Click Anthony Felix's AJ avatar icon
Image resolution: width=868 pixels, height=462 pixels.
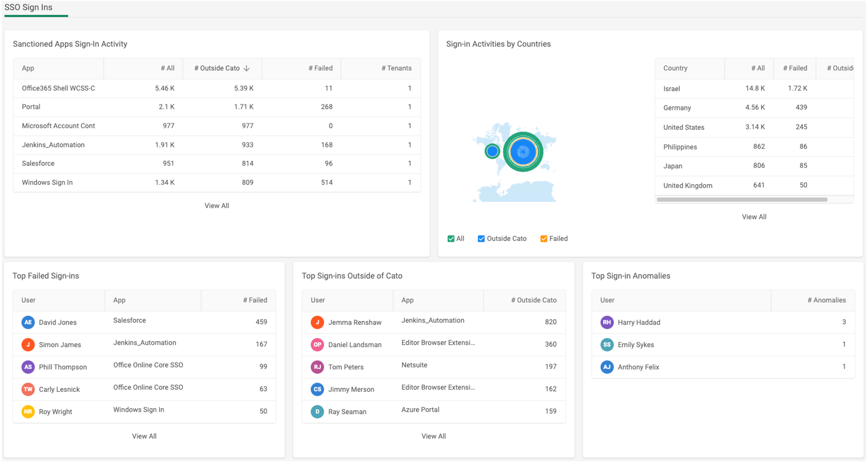point(607,367)
